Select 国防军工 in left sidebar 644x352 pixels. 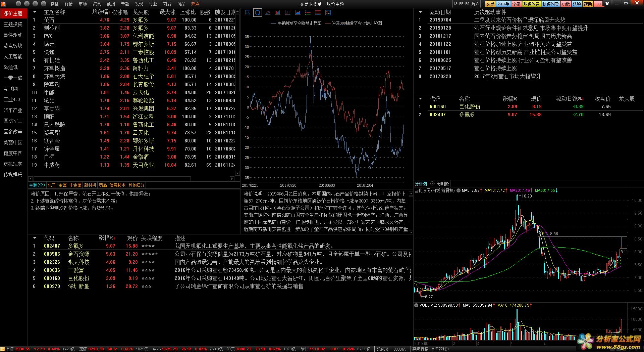[13, 121]
